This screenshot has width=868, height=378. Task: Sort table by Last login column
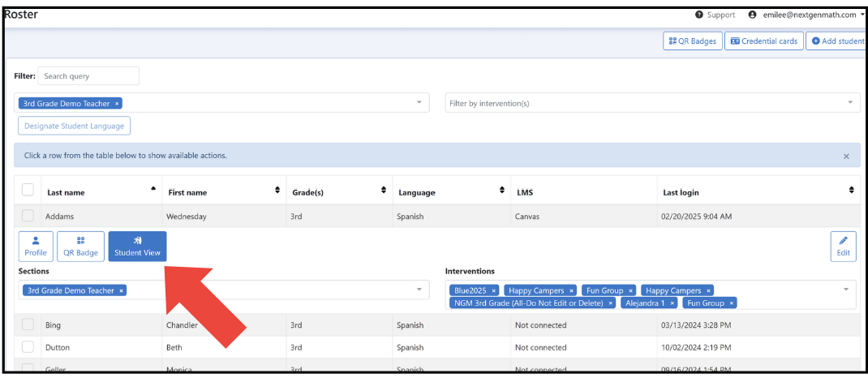[x=852, y=190]
